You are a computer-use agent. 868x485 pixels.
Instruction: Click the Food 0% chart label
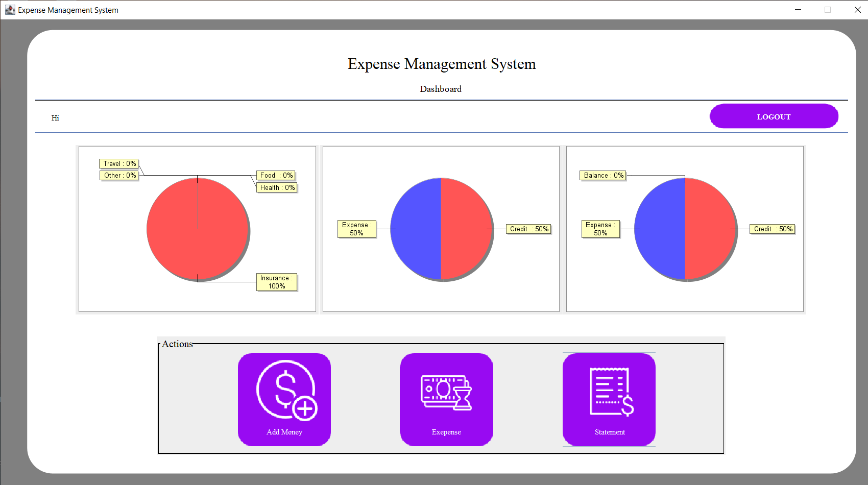tap(276, 175)
